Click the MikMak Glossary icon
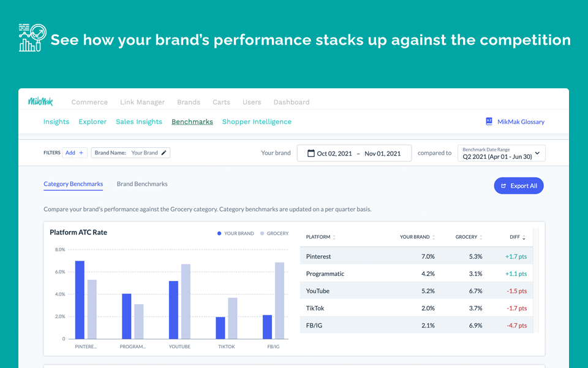588x368 pixels. pos(489,121)
